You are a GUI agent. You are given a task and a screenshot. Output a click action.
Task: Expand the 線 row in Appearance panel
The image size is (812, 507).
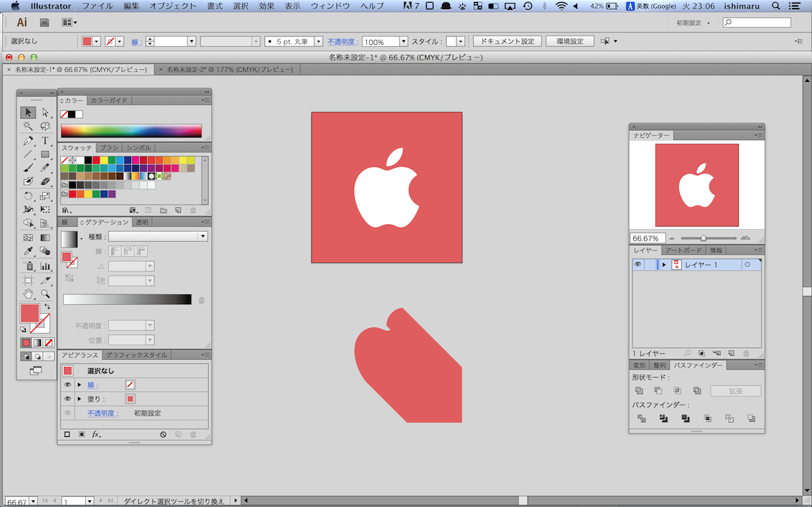79,384
